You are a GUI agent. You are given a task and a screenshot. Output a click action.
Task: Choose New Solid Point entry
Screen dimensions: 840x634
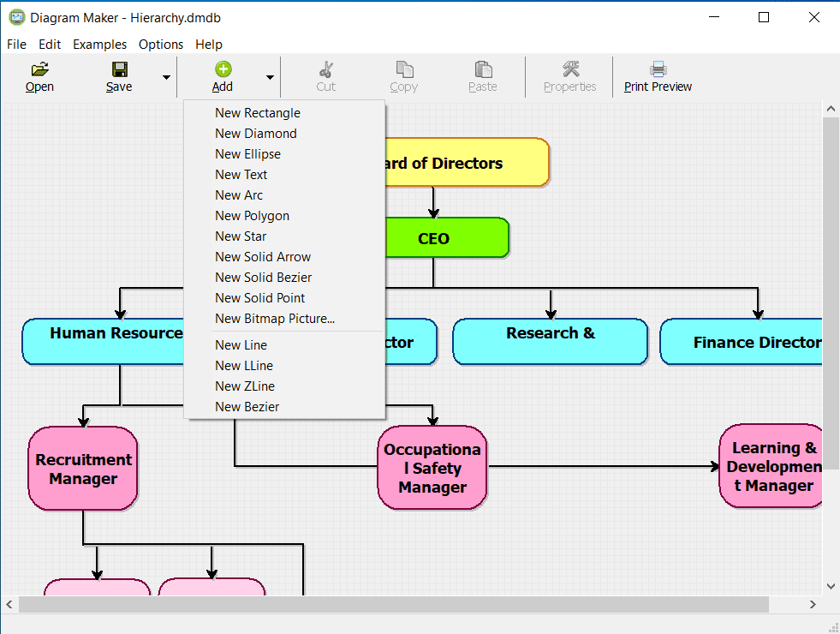tap(284, 298)
